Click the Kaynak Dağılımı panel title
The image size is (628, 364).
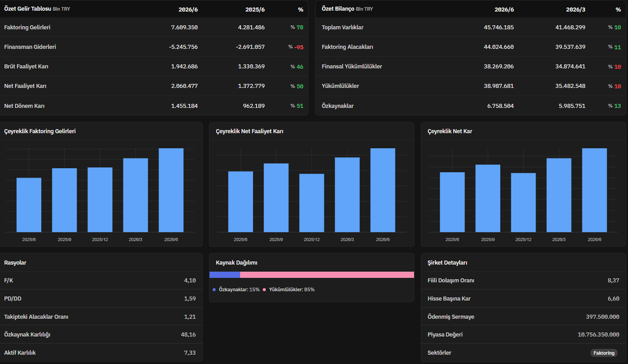(x=236, y=263)
